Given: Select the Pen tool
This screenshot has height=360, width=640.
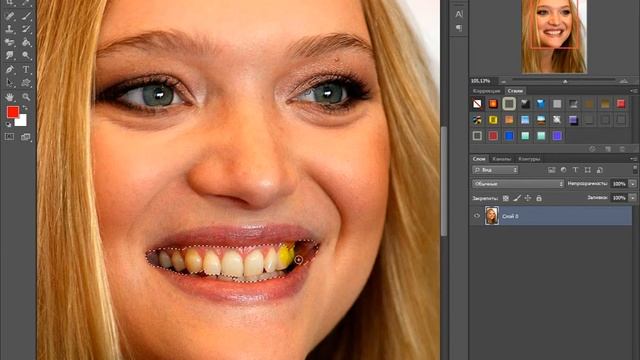Looking at the screenshot, I should click(x=10, y=70).
